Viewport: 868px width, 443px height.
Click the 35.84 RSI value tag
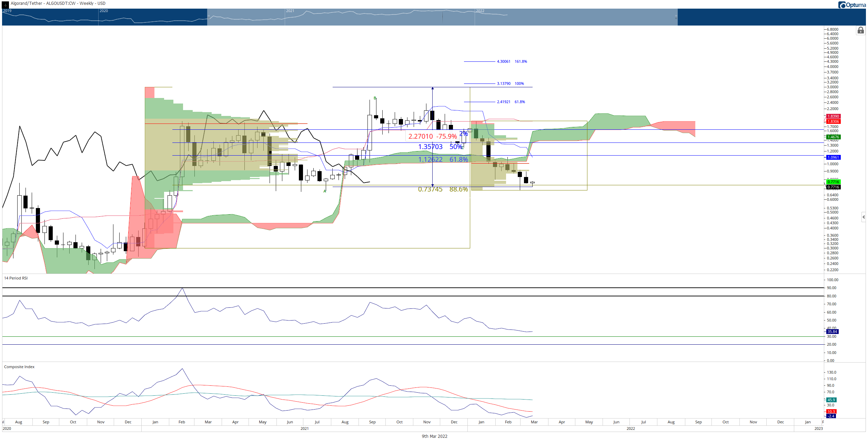(x=832, y=332)
